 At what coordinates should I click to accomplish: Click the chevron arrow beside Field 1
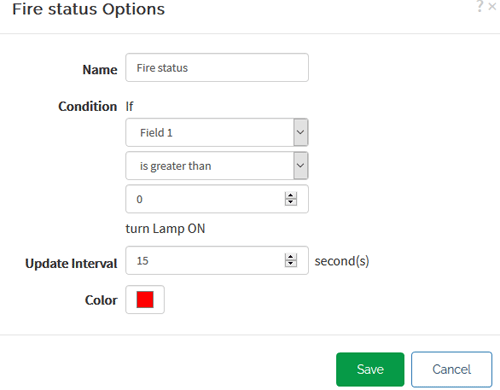(x=300, y=132)
